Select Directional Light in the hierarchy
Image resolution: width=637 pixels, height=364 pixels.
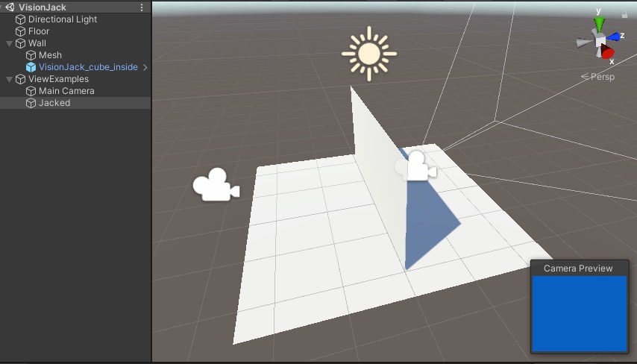63,19
